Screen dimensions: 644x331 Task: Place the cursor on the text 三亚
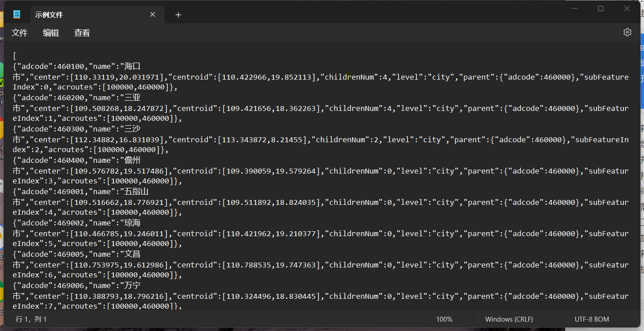132,97
